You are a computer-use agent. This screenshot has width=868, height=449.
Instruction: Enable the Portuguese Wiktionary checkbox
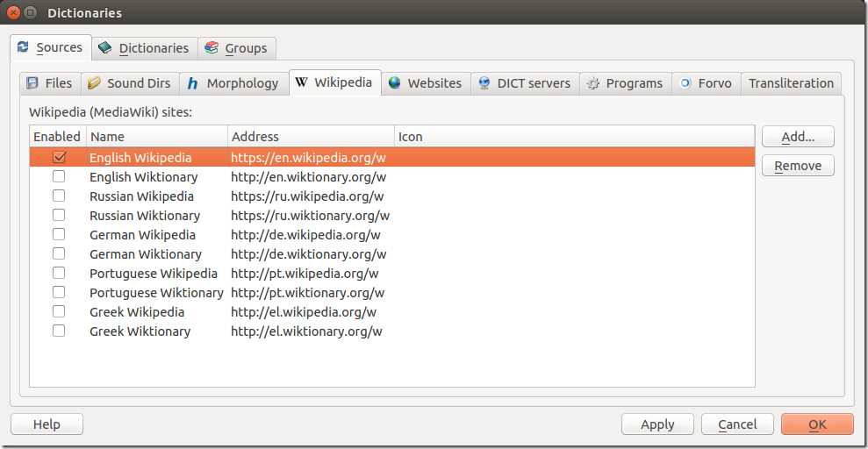[x=59, y=291]
